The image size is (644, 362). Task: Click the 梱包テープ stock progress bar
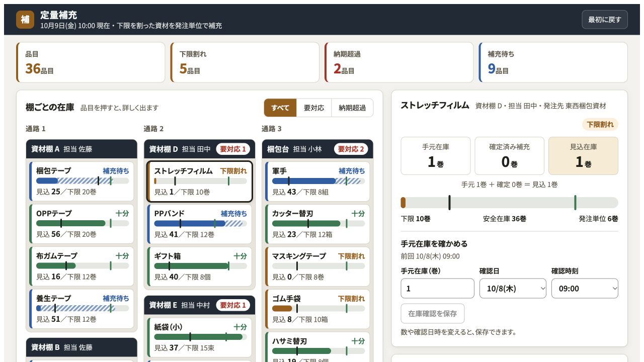pyautogui.click(x=83, y=180)
